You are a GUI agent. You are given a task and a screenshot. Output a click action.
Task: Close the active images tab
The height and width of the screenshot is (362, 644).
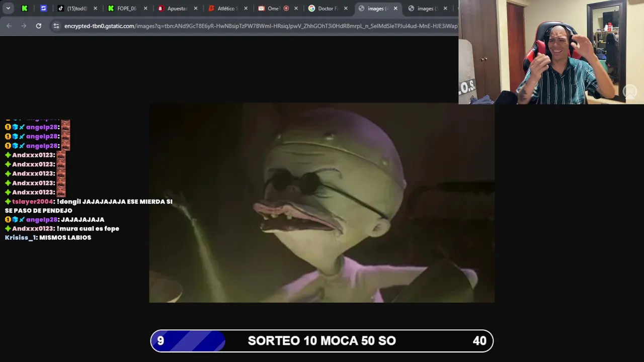pyautogui.click(x=395, y=9)
